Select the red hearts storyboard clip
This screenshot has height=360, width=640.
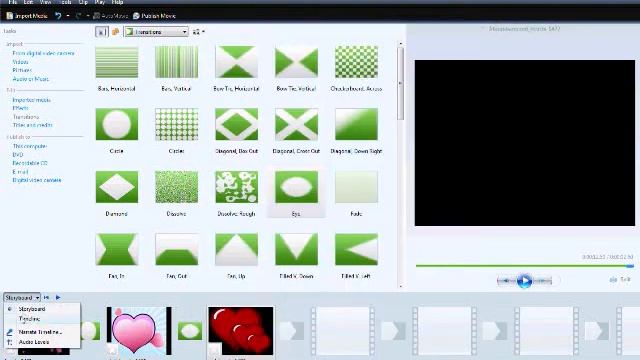pos(241,331)
